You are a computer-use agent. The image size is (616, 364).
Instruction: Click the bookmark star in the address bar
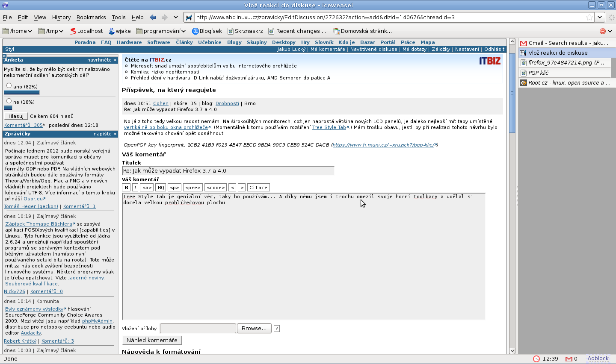[x=589, y=18]
